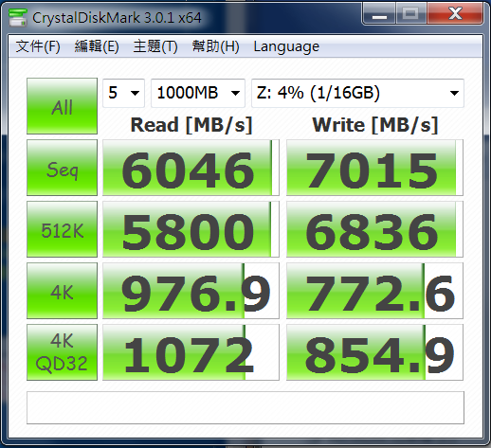Run all benchmarks with the All button
This screenshot has height=448, width=491.
click(x=62, y=106)
